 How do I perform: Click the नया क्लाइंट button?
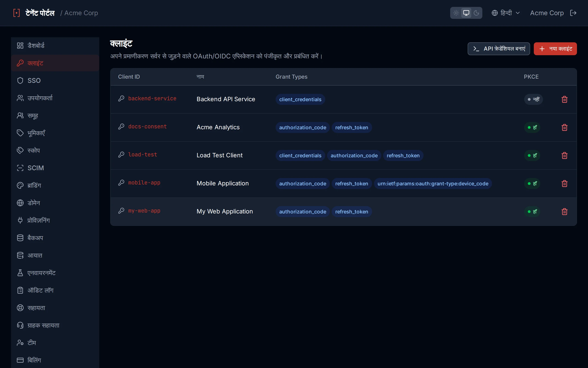[555, 49]
